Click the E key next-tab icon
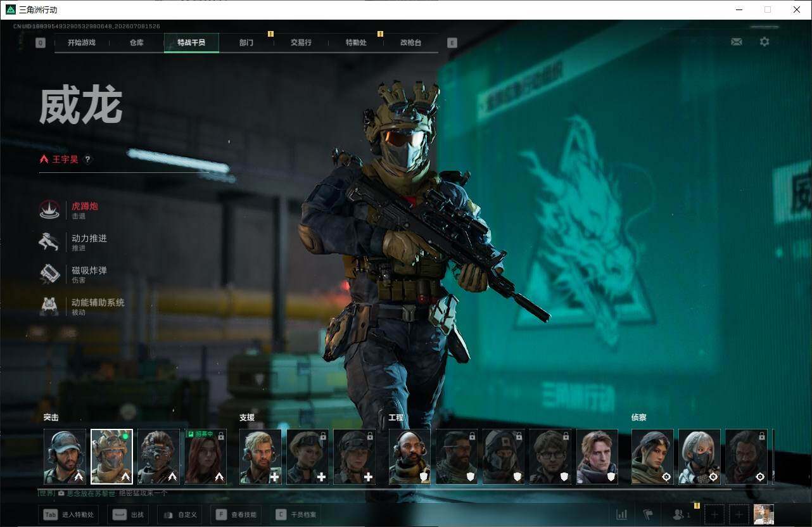This screenshot has width=812, height=527. click(x=452, y=43)
